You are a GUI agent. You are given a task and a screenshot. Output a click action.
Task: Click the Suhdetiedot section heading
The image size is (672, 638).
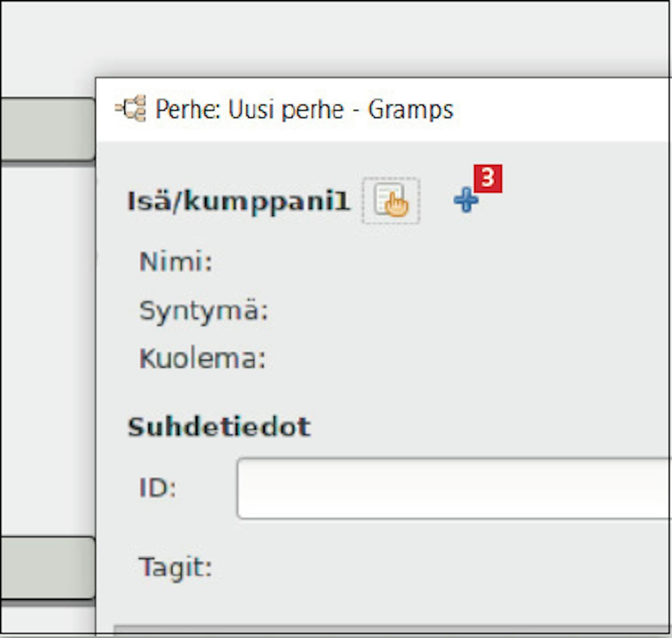[x=219, y=427]
